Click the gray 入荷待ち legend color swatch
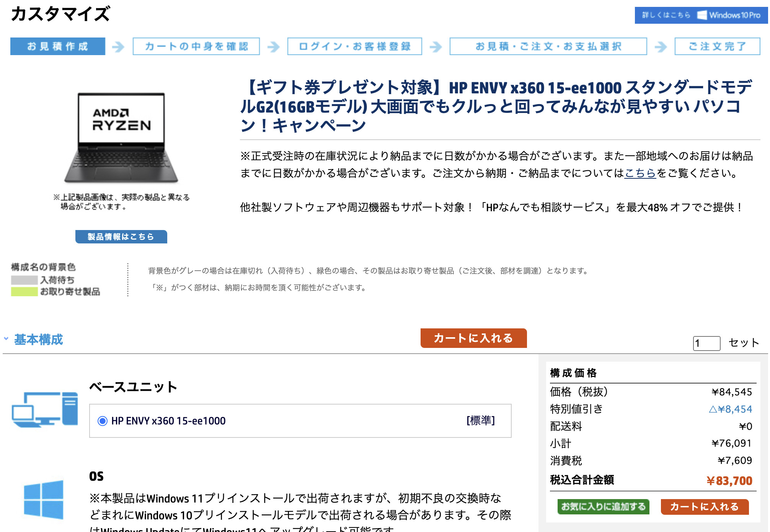 click(24, 280)
